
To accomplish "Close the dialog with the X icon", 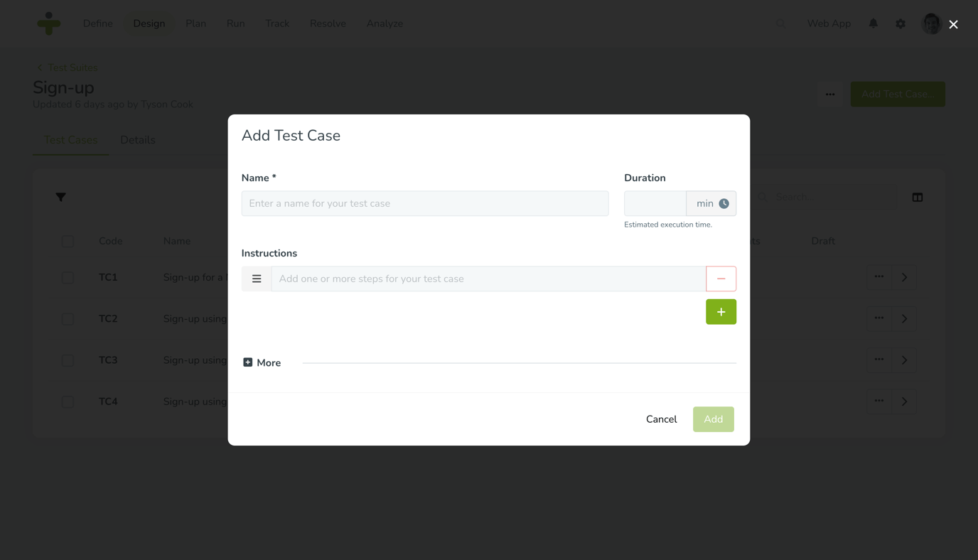I will click(953, 24).
